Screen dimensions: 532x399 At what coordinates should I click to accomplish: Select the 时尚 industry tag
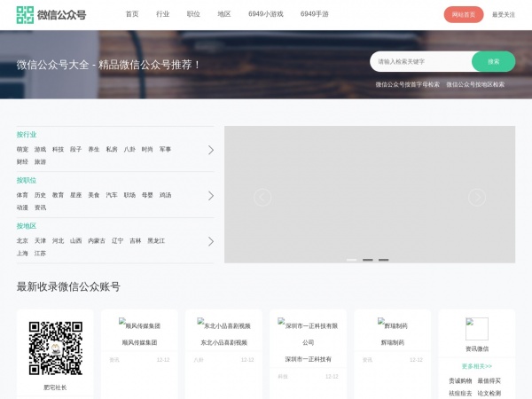coord(147,149)
